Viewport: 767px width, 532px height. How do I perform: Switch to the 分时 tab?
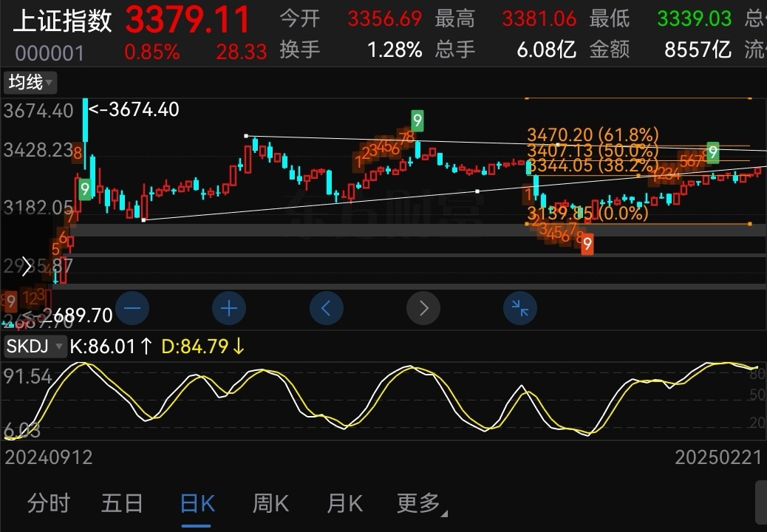(48, 504)
